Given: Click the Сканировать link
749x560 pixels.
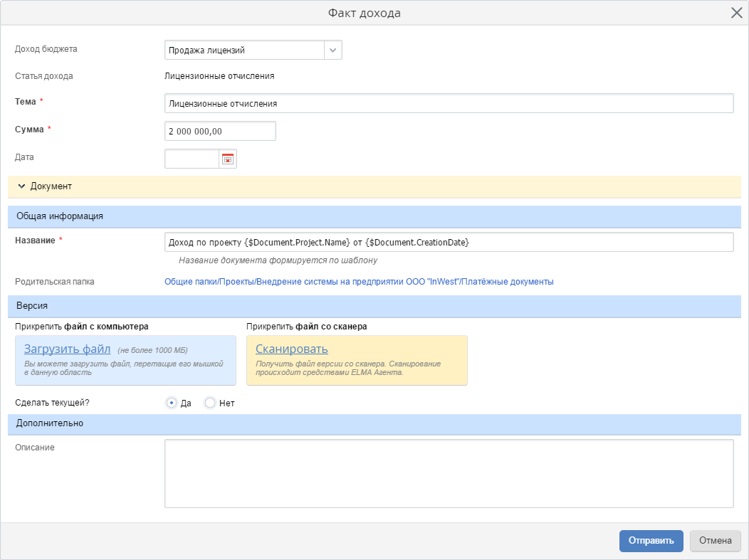Looking at the screenshot, I should [x=291, y=349].
